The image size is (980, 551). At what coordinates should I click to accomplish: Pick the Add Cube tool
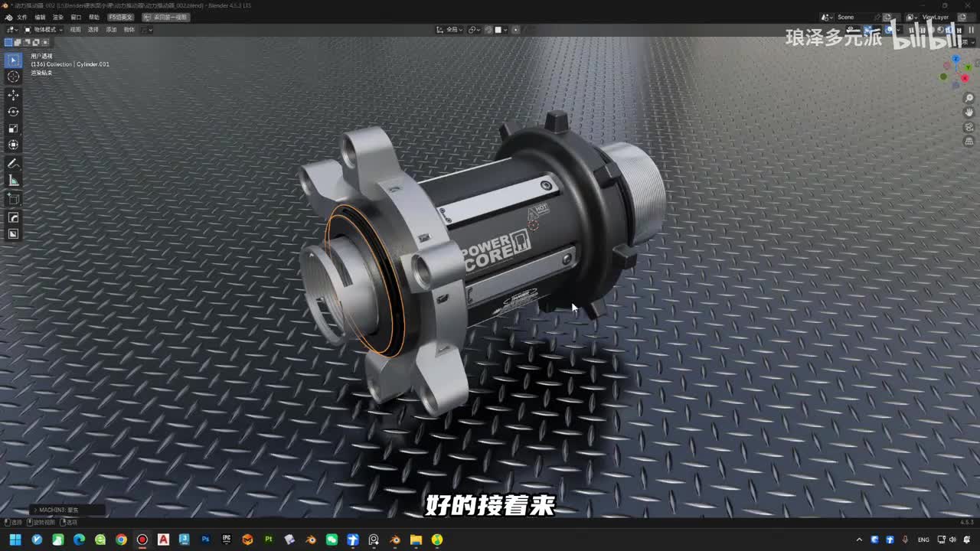point(13,199)
